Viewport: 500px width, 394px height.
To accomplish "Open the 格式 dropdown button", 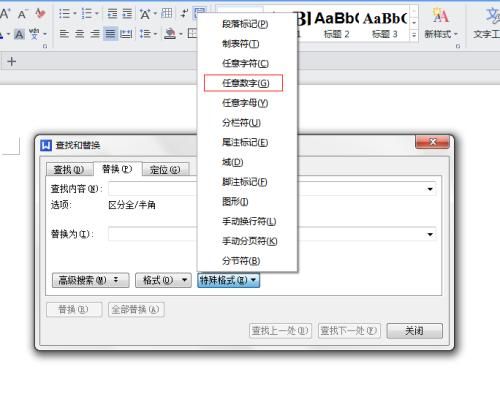I will [x=163, y=280].
